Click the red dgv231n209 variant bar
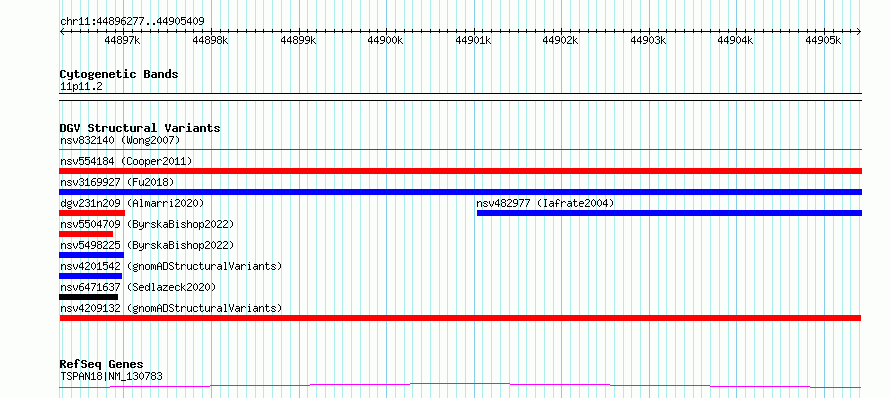The image size is (890, 398). pos(92,213)
